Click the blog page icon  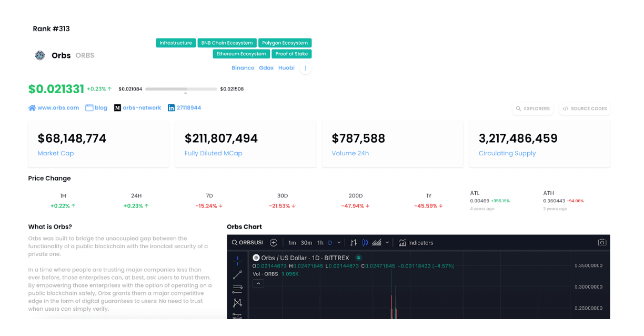(x=89, y=108)
